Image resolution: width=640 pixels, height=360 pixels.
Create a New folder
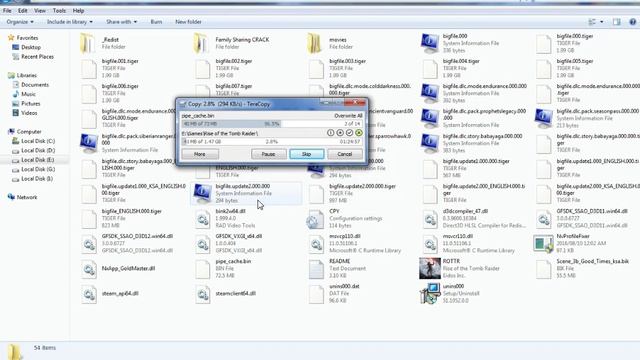click(188, 22)
